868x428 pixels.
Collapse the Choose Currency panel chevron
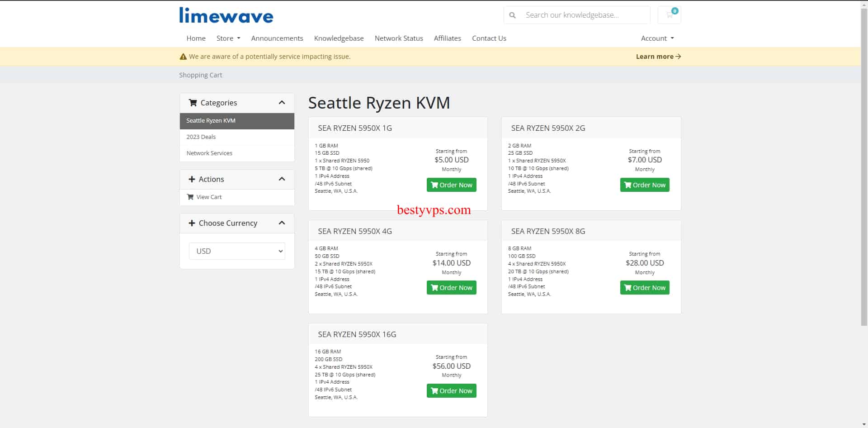[282, 223]
